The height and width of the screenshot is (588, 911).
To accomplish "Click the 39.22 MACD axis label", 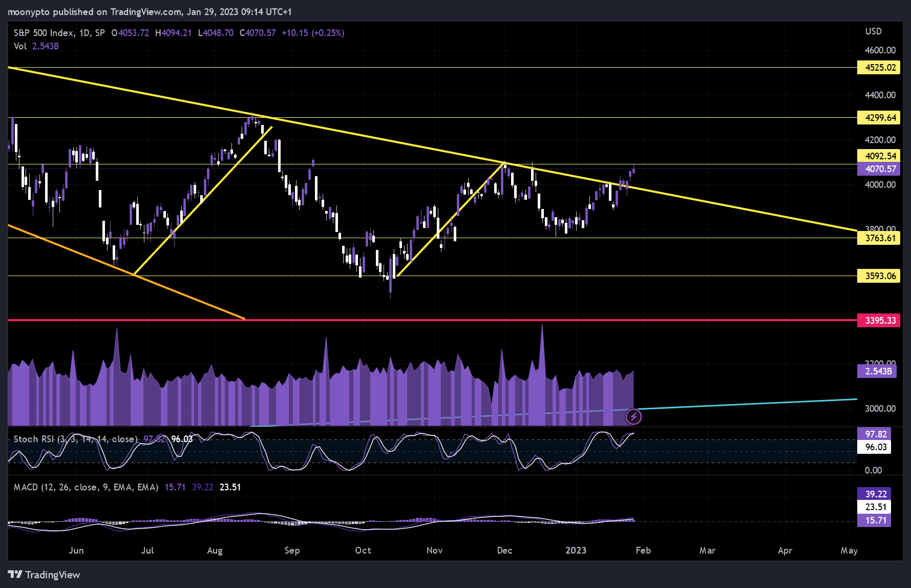I will point(874,494).
